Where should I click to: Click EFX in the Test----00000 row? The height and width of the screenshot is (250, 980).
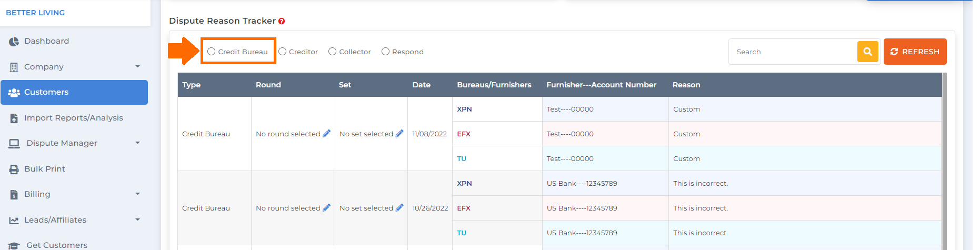pos(464,134)
